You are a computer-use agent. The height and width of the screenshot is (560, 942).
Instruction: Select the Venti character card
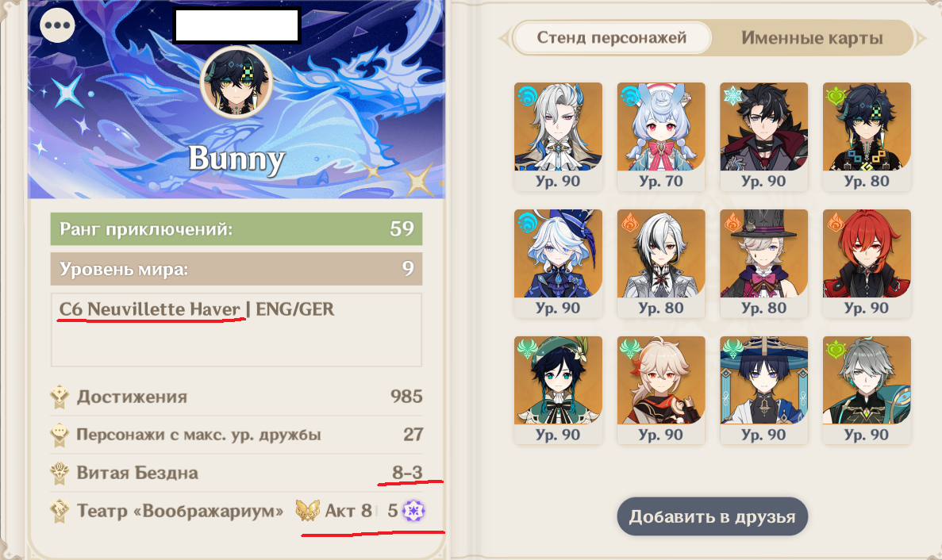[558, 390]
